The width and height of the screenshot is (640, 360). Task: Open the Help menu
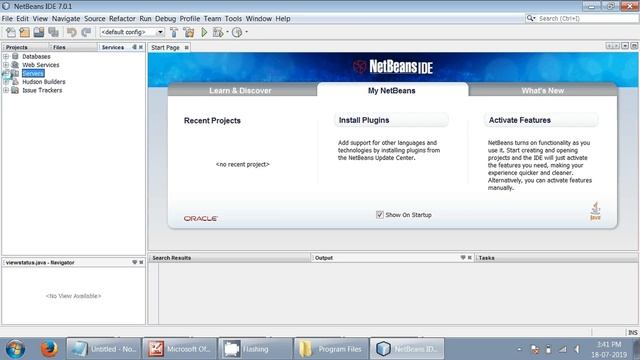coord(282,19)
